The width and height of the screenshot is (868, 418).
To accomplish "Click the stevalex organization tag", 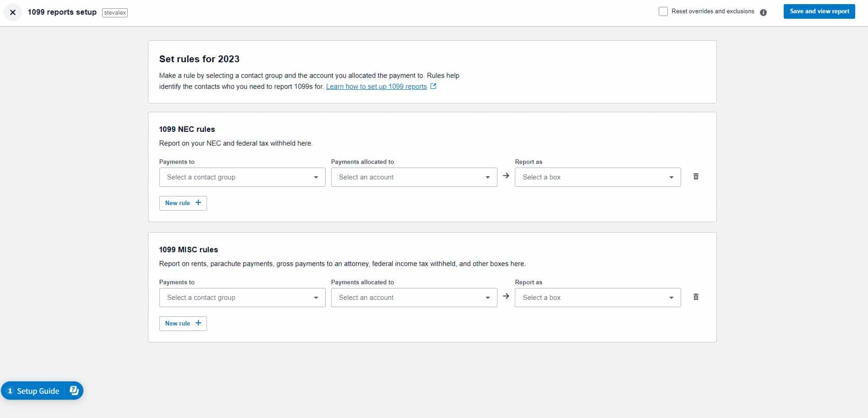I will point(115,13).
